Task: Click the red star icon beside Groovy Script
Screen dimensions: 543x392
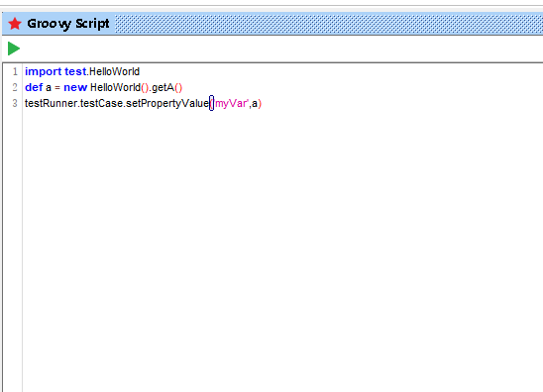Action: click(15, 24)
